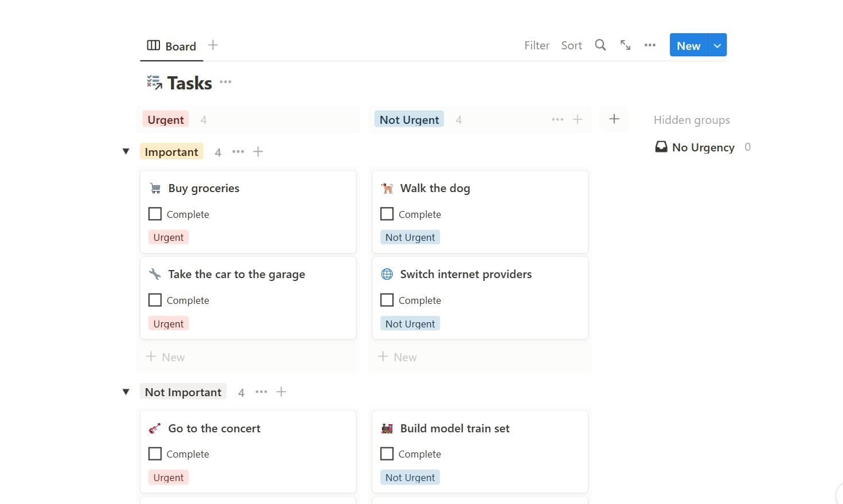
Task: Open the Filter menu
Action: [x=537, y=45]
